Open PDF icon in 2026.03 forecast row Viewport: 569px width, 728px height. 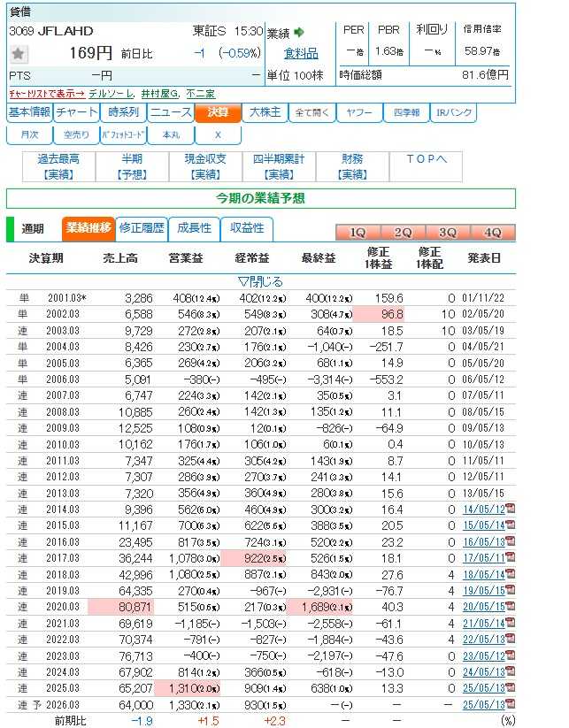[511, 704]
